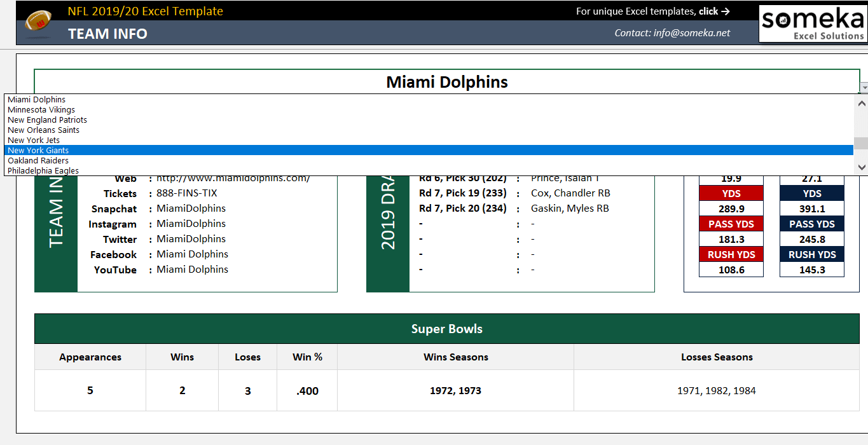The height and width of the screenshot is (445, 868).
Task: Select the Miami Dolphins team title cell
Action: pyautogui.click(x=447, y=82)
